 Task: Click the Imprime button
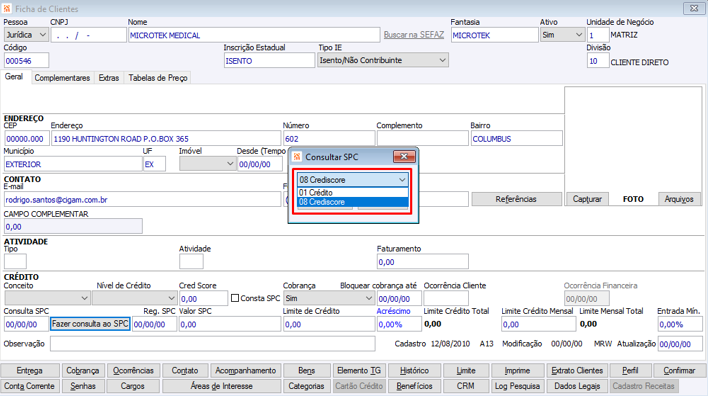(517, 371)
